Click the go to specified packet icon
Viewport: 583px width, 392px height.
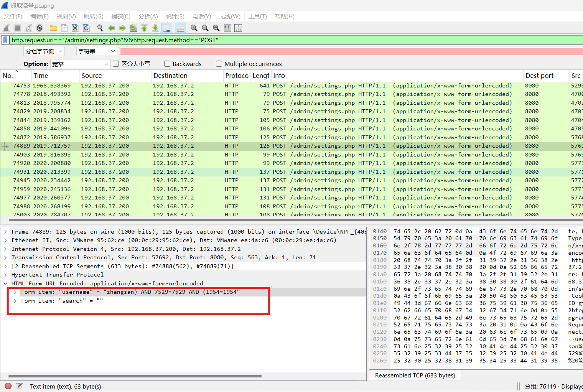133,28
